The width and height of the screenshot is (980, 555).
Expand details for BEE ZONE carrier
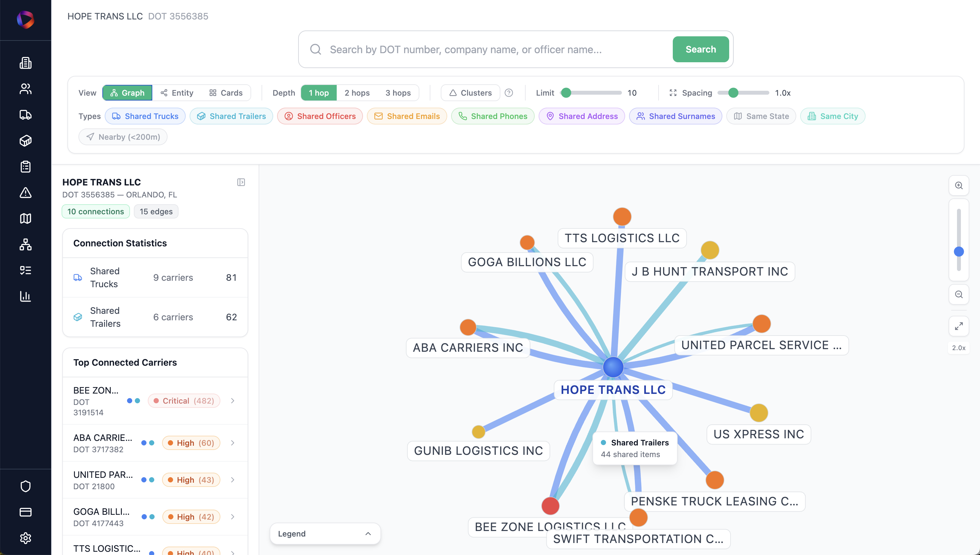(x=232, y=401)
